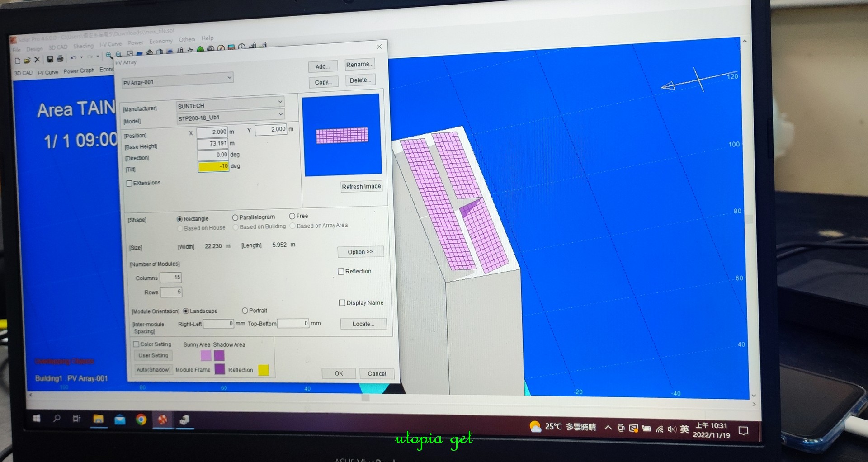Open the Help menu

[x=208, y=38]
